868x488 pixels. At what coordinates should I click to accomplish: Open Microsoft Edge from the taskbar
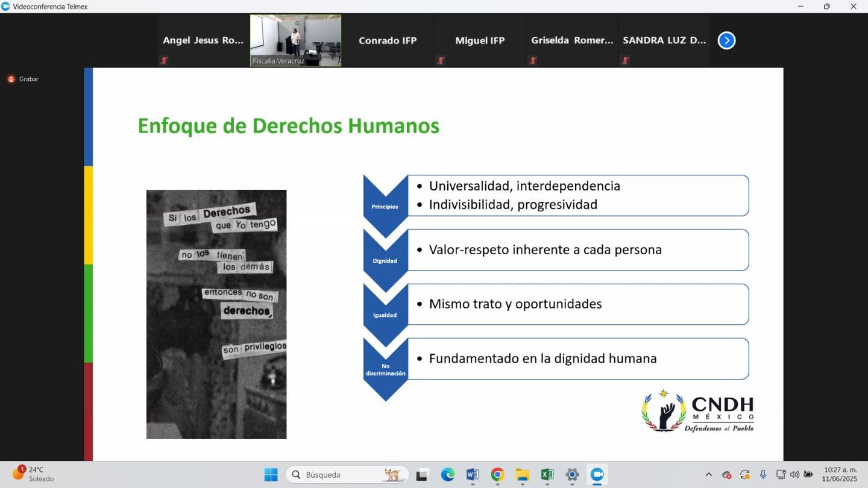(x=447, y=475)
